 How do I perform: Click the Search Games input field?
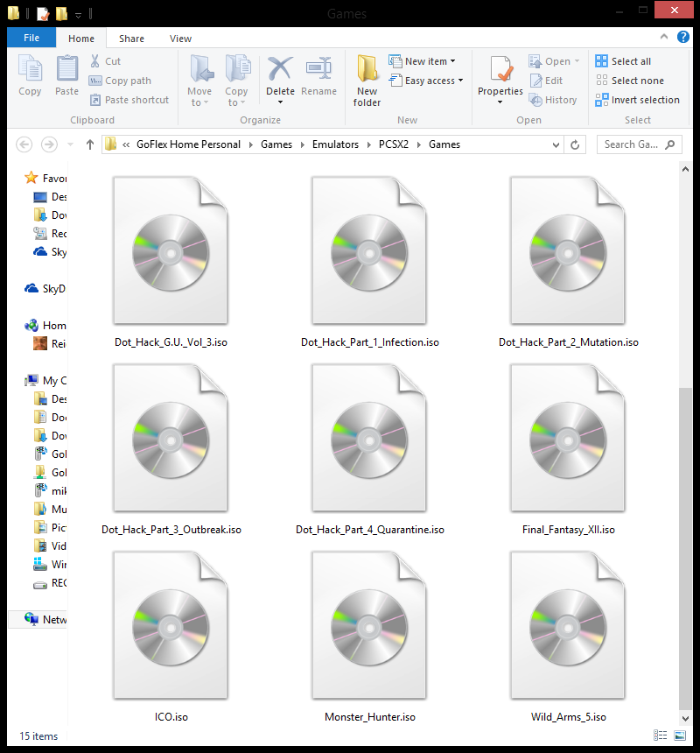(639, 144)
